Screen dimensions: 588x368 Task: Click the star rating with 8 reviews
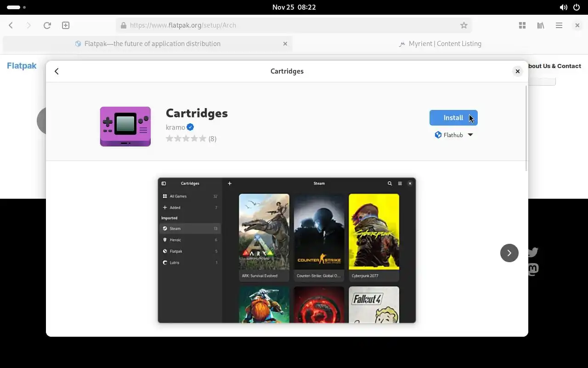tap(191, 138)
